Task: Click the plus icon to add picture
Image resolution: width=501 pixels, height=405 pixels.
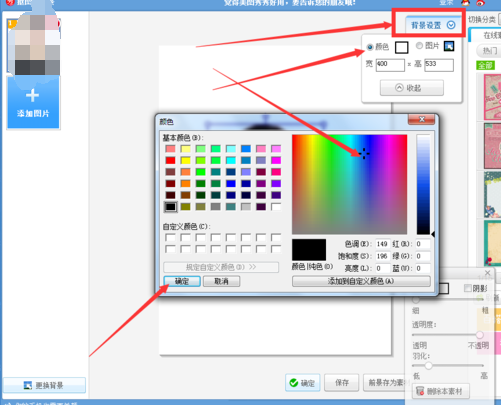Action: tap(32, 96)
